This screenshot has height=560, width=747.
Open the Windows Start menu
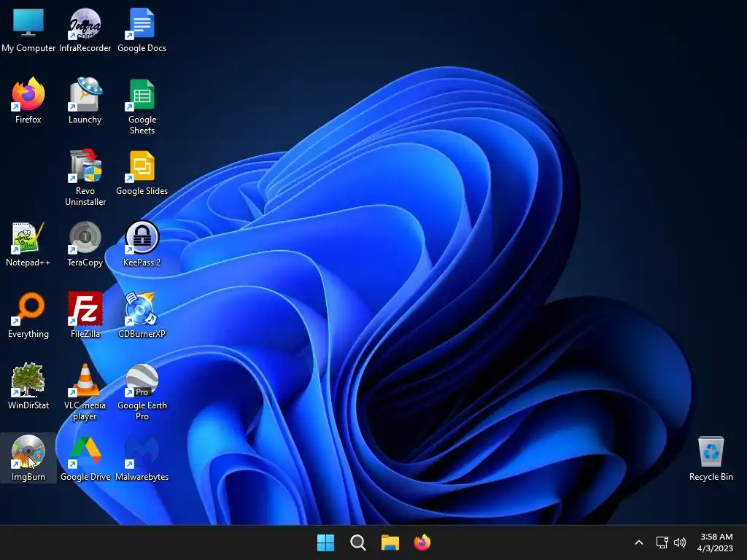tap(326, 542)
